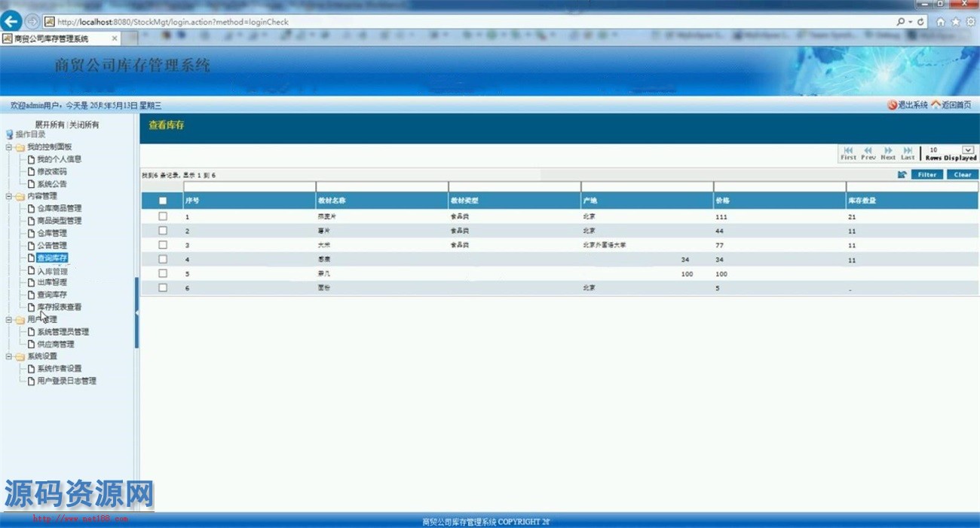Collapse the 我的控制面板 tree node
The height and width of the screenshot is (528, 980).
[9, 147]
